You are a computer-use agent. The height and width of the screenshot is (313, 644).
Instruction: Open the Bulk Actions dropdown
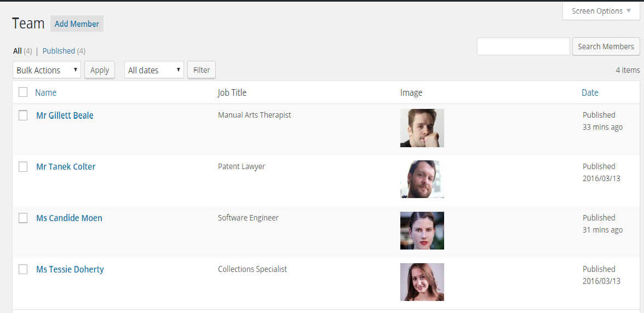(47, 70)
